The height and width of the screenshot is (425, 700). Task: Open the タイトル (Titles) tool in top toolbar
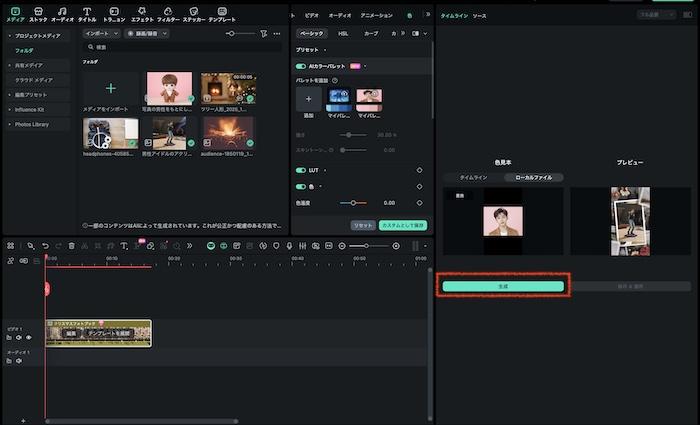click(x=87, y=14)
